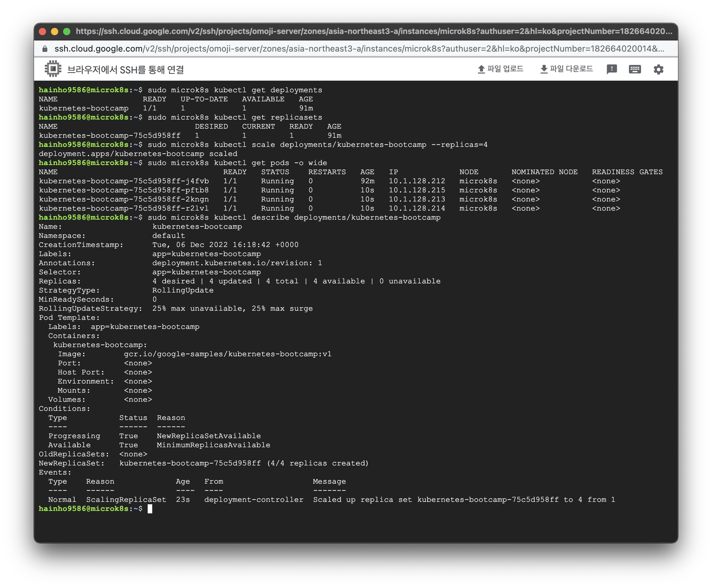Image resolution: width=712 pixels, height=588 pixels.
Task: Open the settings gear menu
Action: point(658,69)
